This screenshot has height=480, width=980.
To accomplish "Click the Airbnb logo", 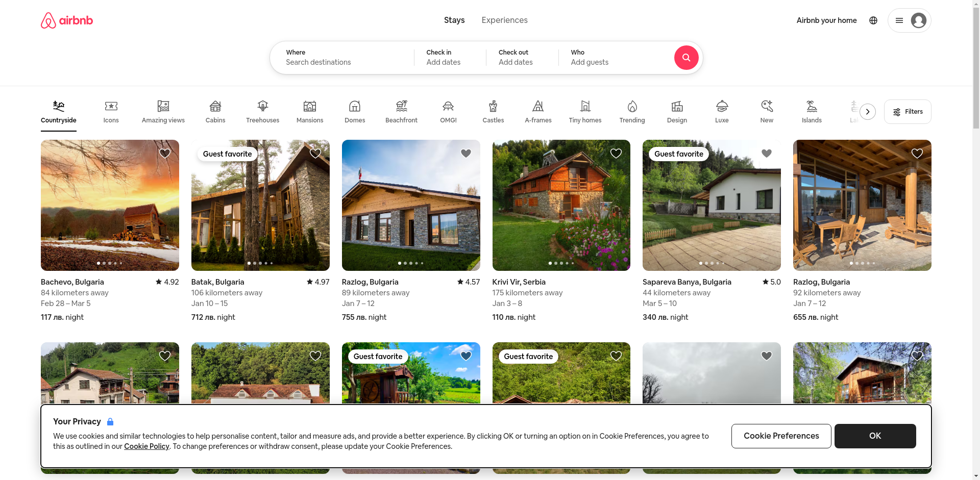I will (67, 20).
